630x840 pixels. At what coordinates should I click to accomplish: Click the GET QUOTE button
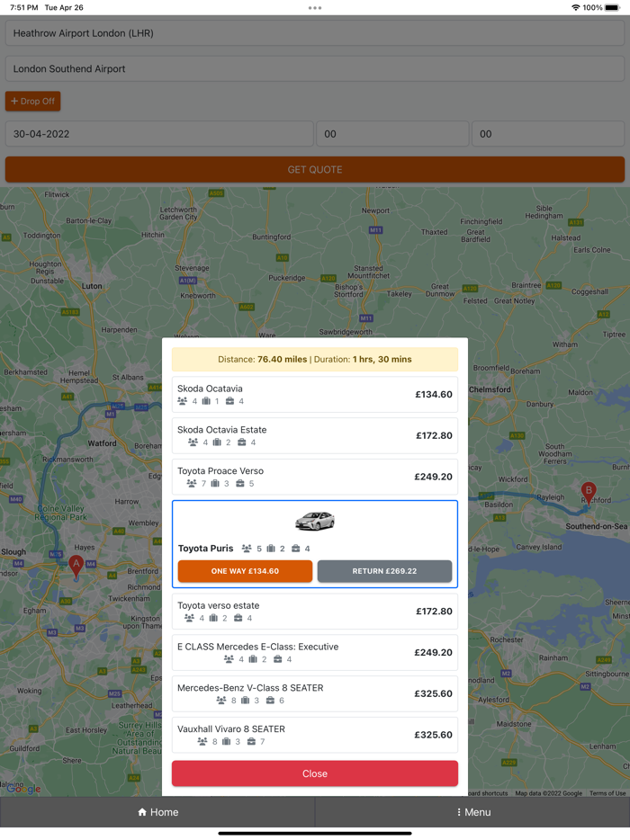(x=315, y=169)
